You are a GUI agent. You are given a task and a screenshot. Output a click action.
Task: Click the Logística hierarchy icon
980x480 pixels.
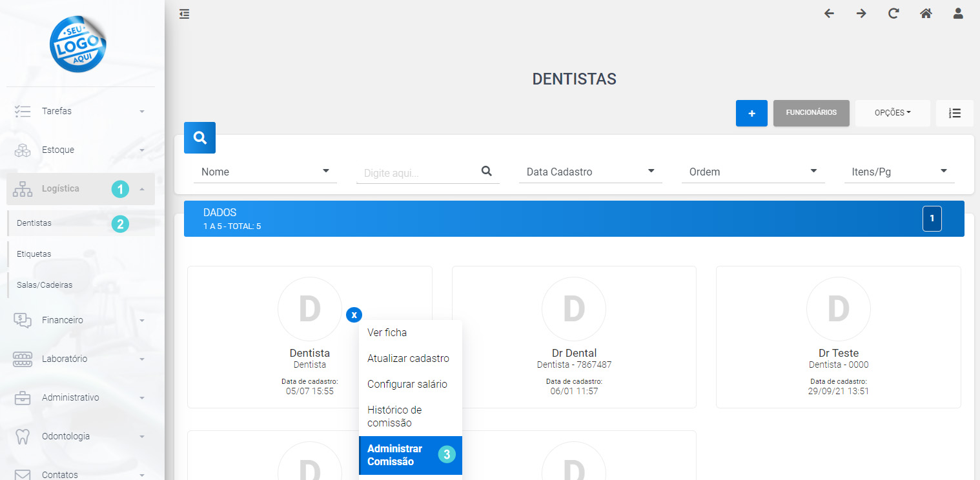coord(23,188)
